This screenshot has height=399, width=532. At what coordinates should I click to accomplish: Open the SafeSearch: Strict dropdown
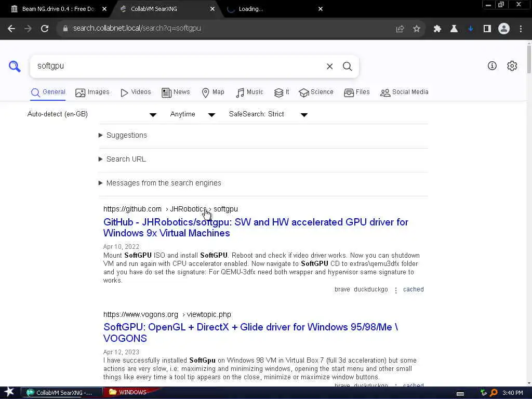pyautogui.click(x=268, y=114)
